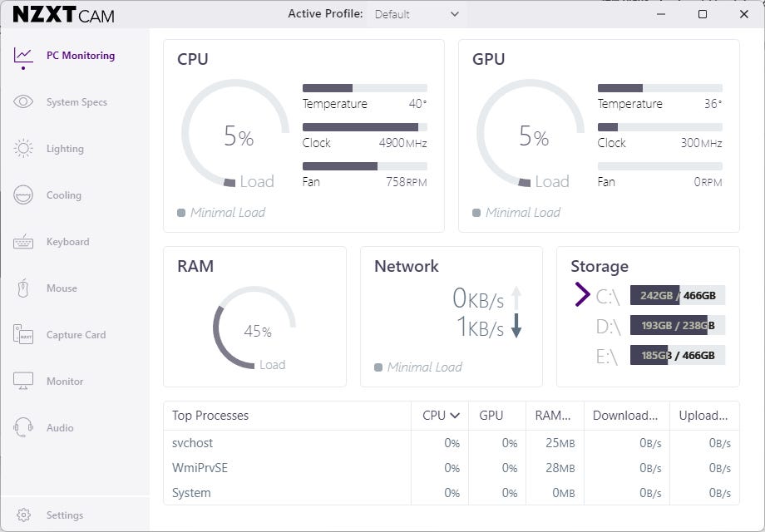Click the RAM 45% load gauge

254,328
